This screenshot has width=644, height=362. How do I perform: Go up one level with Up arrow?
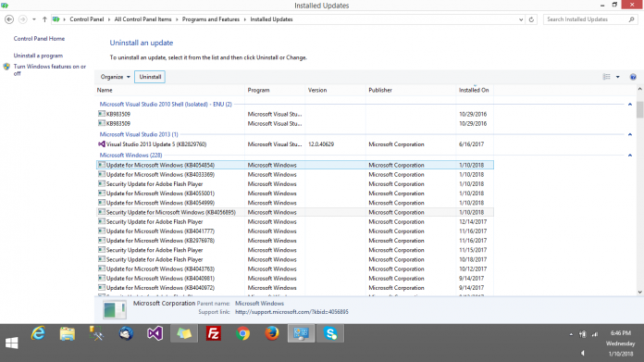(44, 19)
